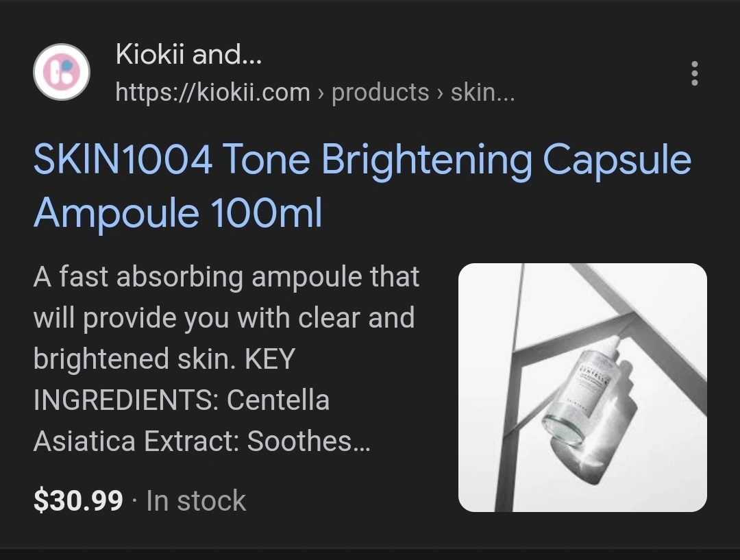Click the Kiokii pink favicon icon
Viewport: 740px width, 560px height.
click(62, 72)
